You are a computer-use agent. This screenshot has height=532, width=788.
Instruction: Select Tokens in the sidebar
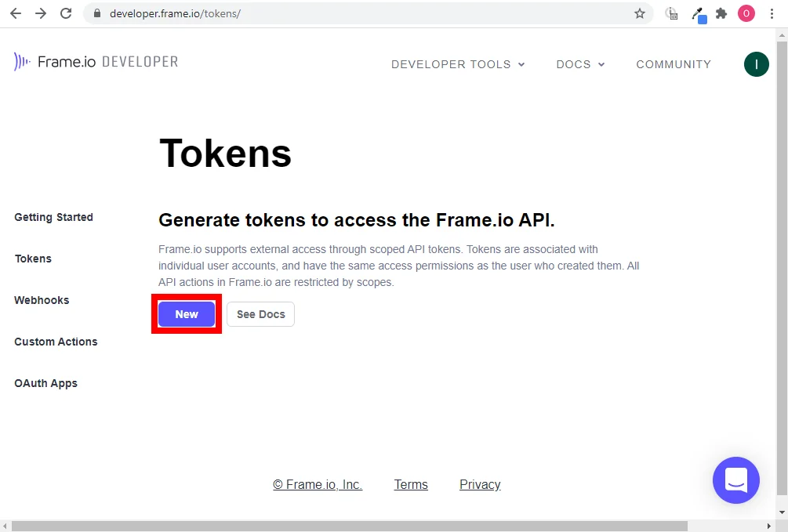pyautogui.click(x=33, y=259)
